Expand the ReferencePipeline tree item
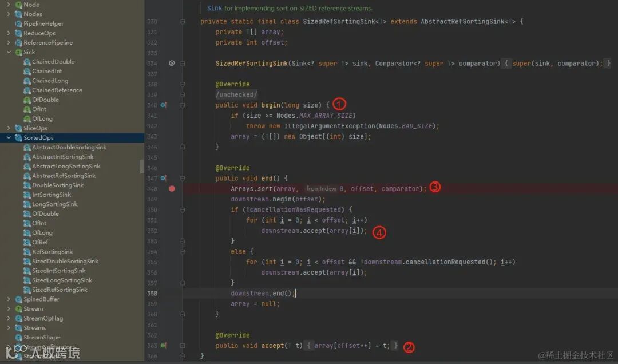This screenshot has height=364, width=618. (9, 42)
